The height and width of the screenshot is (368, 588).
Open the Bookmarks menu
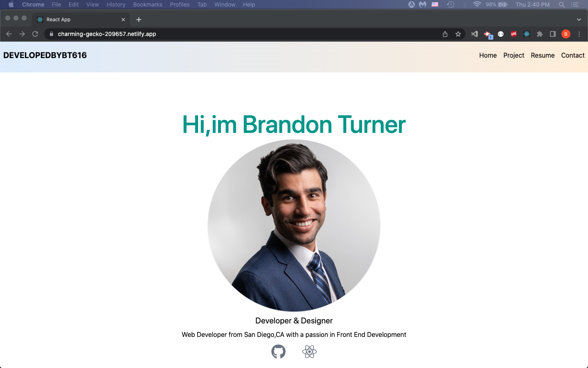pyautogui.click(x=147, y=4)
